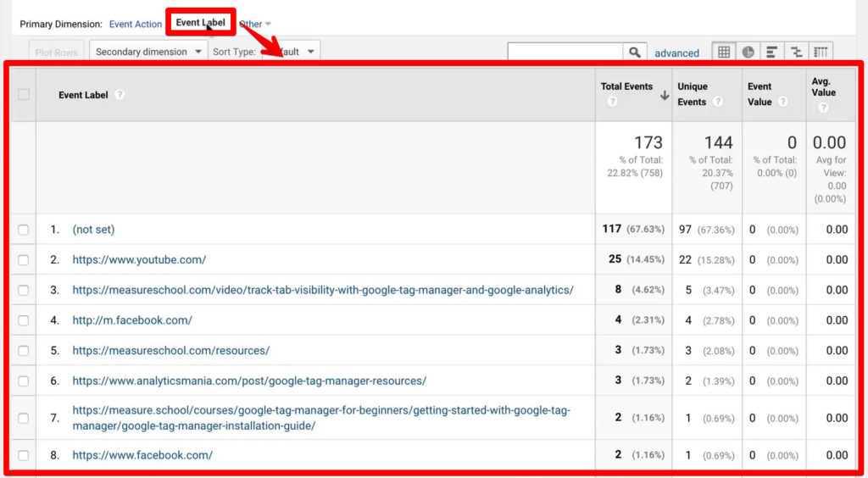Click the Plot Rows button

(x=56, y=53)
